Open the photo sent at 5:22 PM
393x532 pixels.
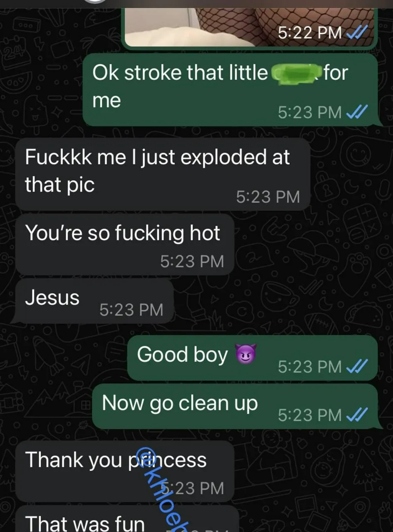pos(250,23)
